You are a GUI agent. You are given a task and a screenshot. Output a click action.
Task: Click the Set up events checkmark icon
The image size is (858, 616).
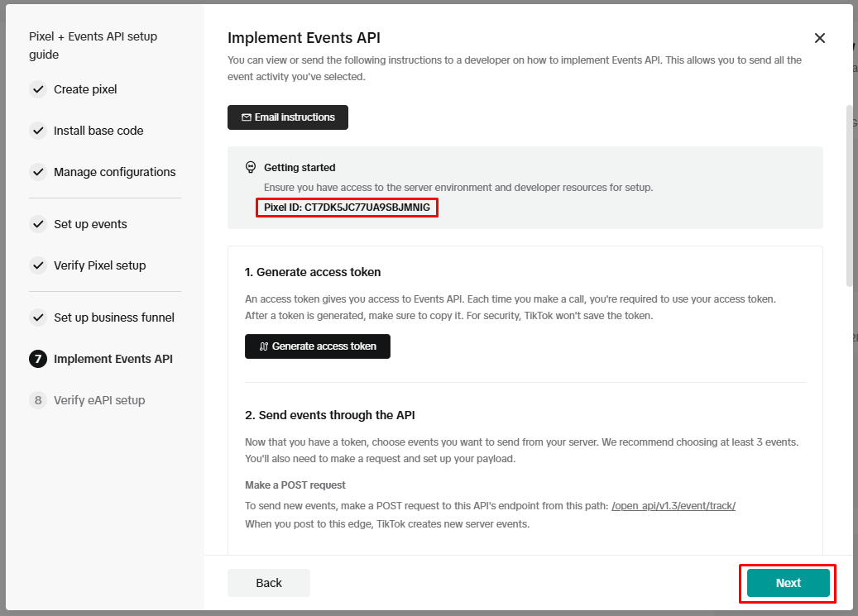pos(38,224)
